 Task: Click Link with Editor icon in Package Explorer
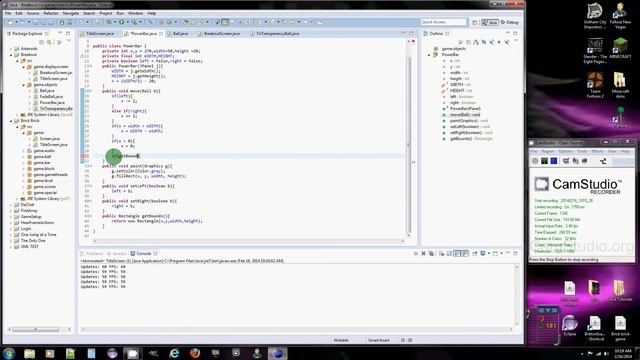click(x=49, y=42)
